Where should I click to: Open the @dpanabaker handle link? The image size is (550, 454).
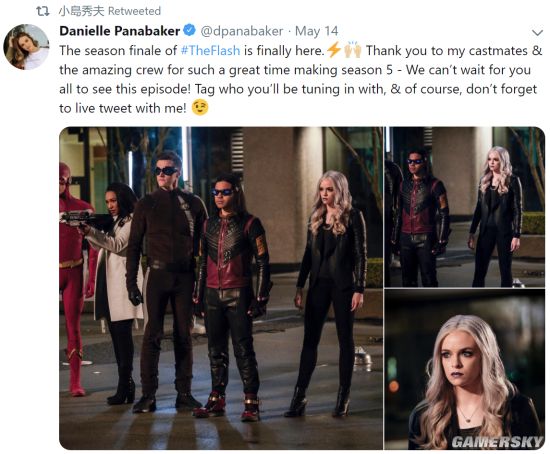pos(242,31)
